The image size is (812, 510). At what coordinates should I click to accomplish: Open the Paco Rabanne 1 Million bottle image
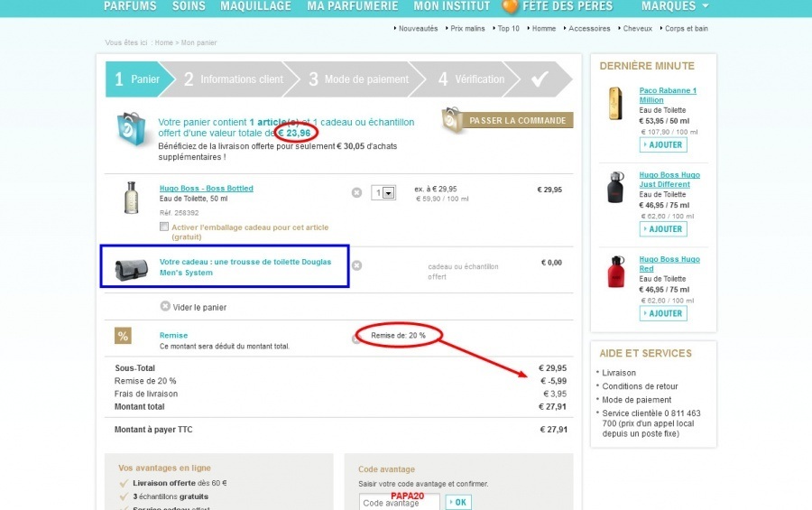tap(615, 104)
